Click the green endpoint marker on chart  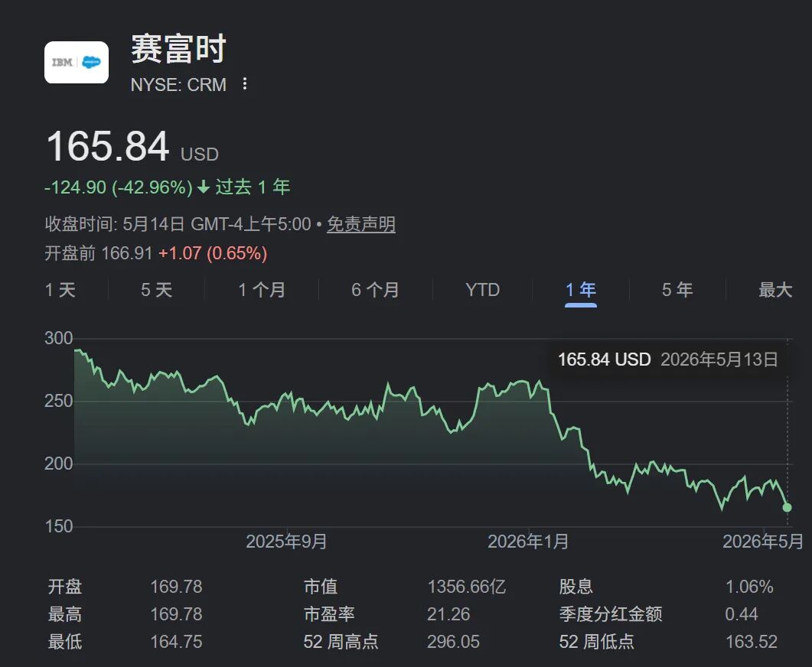pyautogui.click(x=787, y=507)
